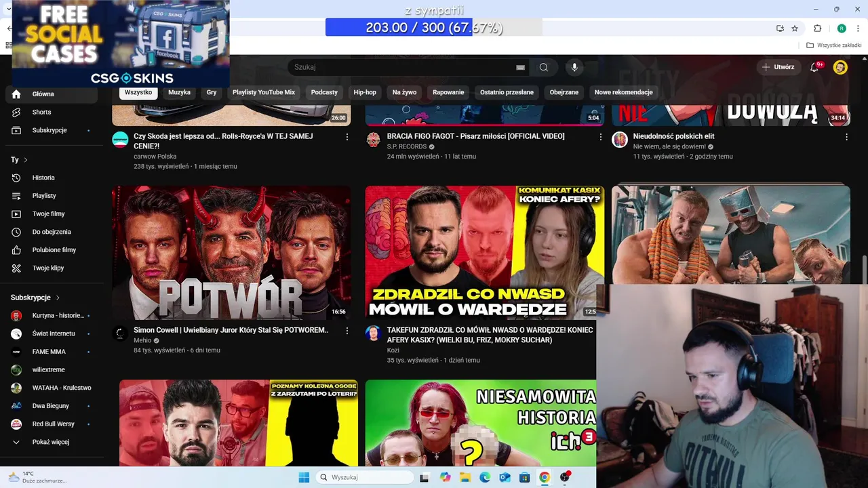868x488 pixels.
Task: Open Chrome three-dot menu
Action: coord(859,28)
